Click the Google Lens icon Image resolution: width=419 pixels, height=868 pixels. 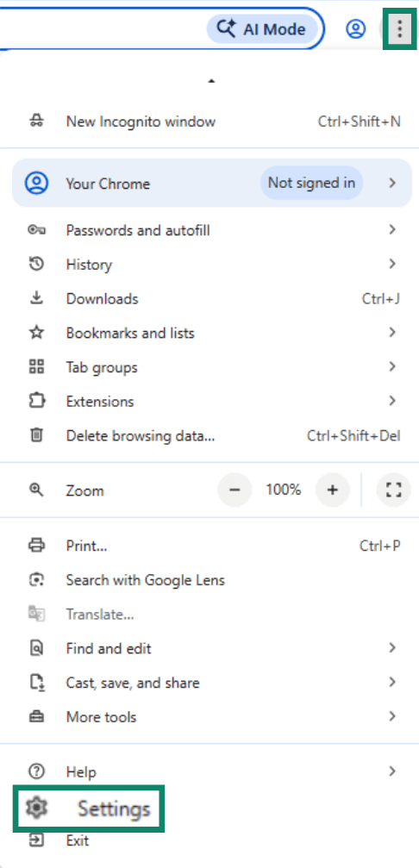click(36, 580)
